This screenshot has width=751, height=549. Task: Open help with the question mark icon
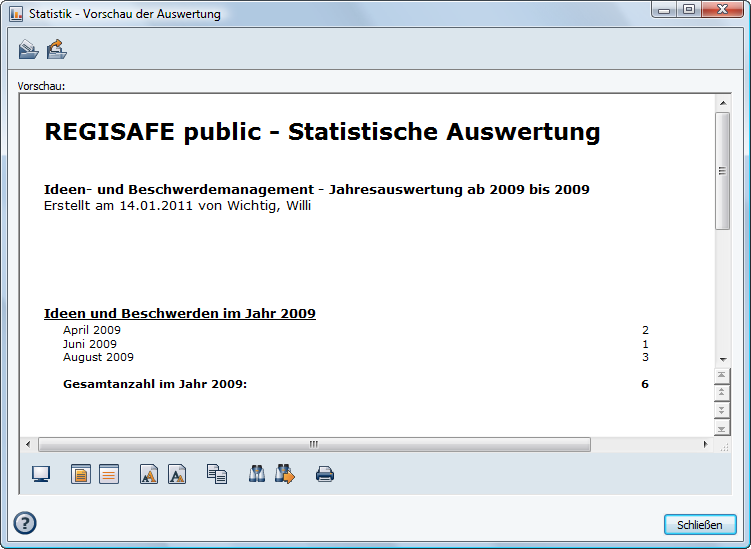[25, 523]
